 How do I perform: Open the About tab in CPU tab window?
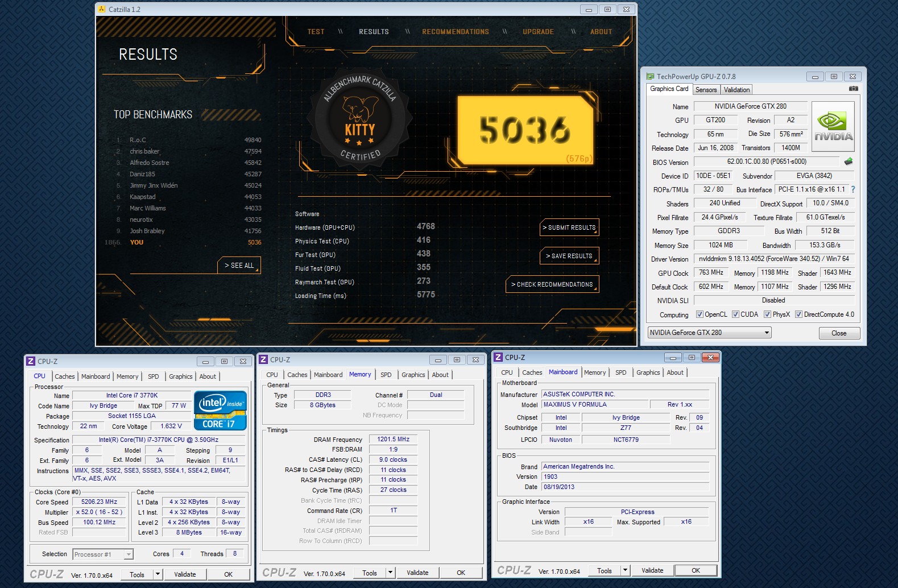(208, 376)
